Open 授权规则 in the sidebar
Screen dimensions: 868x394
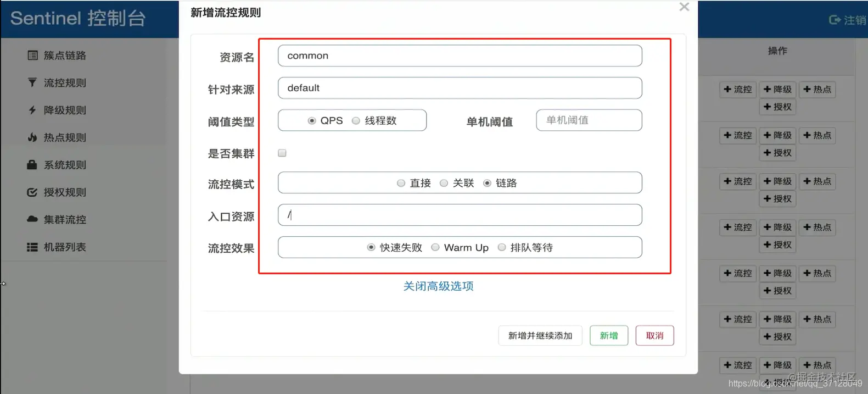65,192
